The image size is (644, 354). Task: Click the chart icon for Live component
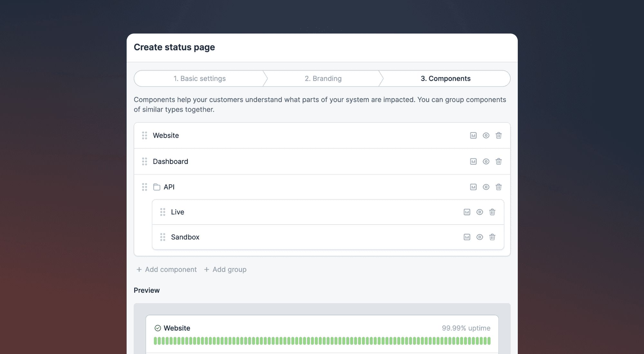click(x=467, y=212)
